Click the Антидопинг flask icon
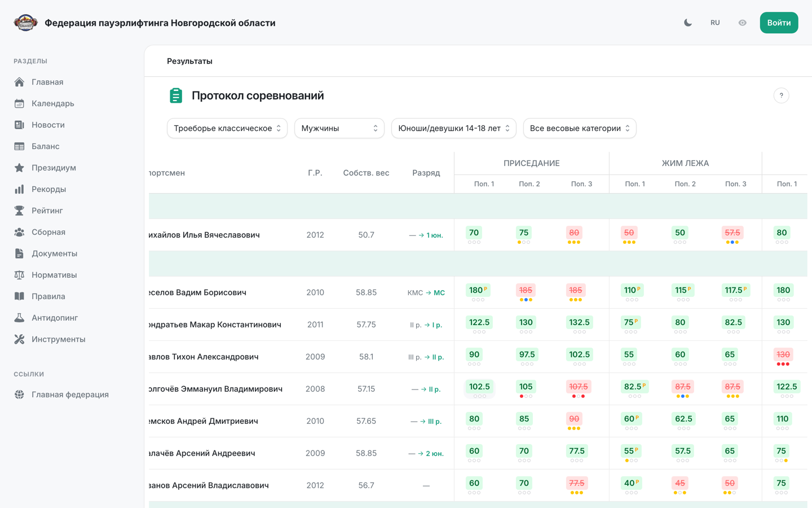Image resolution: width=812 pixels, height=508 pixels. (19, 318)
